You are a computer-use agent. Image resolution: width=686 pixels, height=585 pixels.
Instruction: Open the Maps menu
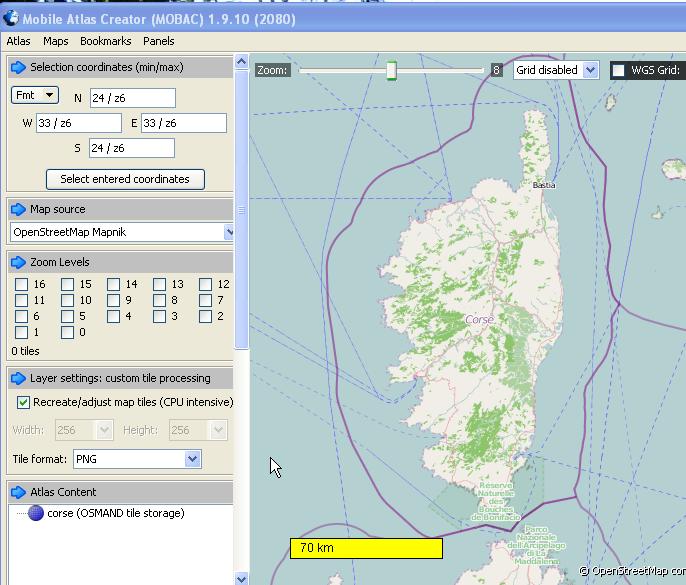pyautogui.click(x=56, y=41)
